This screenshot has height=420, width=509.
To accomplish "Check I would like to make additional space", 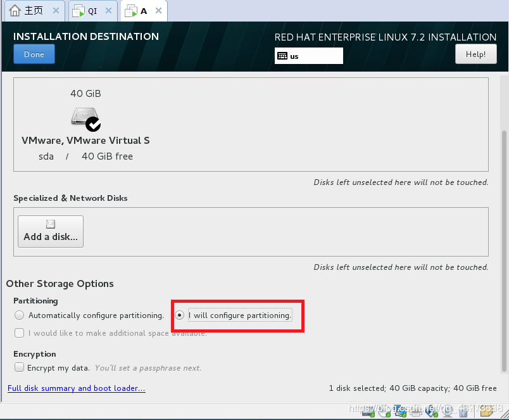I will point(19,333).
